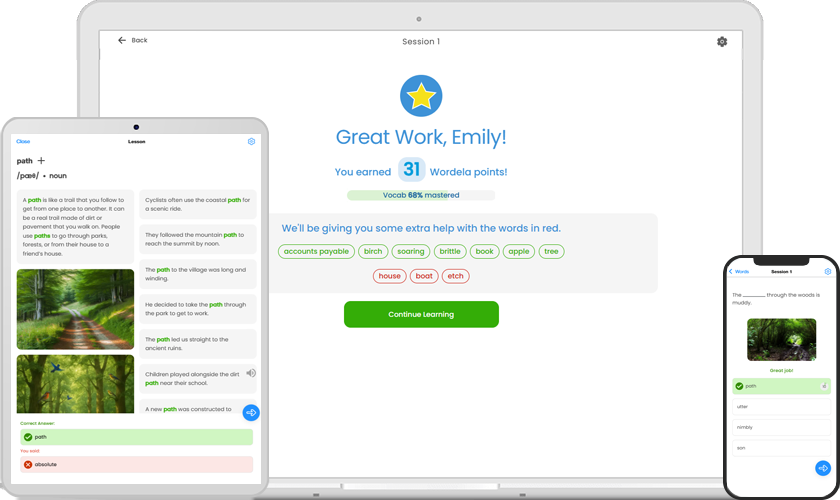This screenshot has height=500, width=840.
Task: Click the 'Cyclists often use the coastal path' sentence
Action: point(198,204)
